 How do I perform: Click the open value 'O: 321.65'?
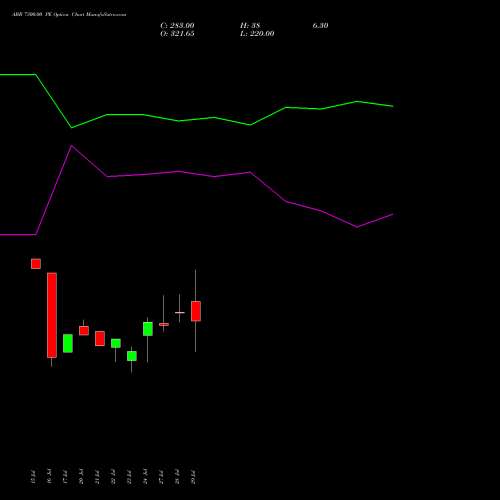coord(177,34)
